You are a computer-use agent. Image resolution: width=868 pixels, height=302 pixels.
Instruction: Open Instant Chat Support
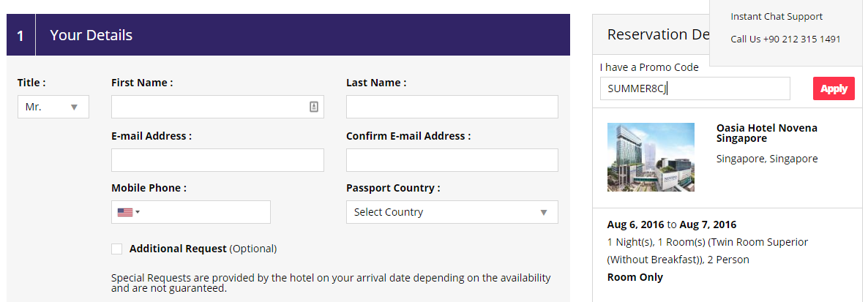click(x=777, y=16)
